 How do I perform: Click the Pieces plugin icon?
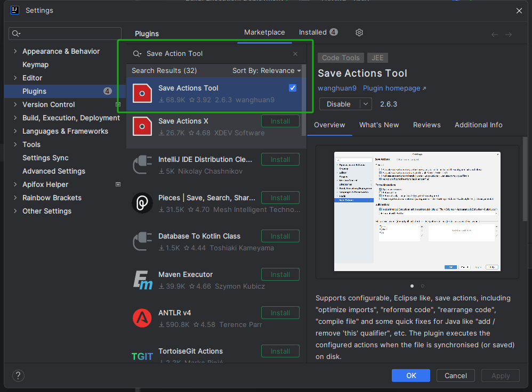tap(142, 203)
